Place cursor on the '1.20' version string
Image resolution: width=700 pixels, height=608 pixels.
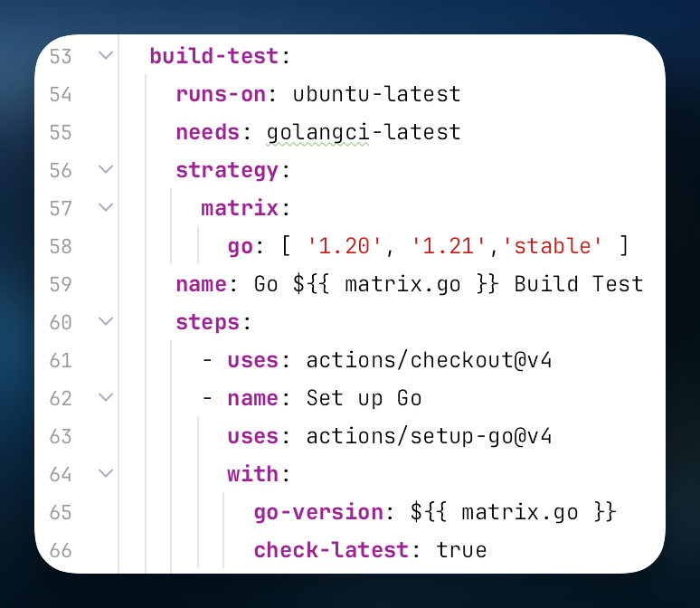(345, 246)
